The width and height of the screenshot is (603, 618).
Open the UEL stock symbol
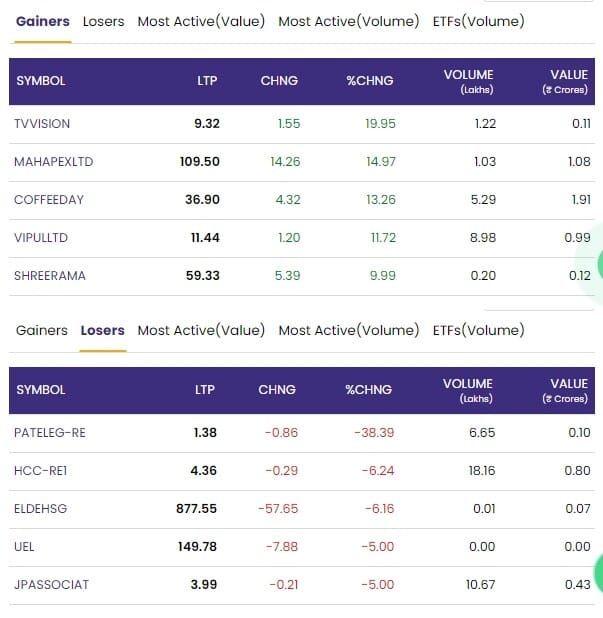26,547
